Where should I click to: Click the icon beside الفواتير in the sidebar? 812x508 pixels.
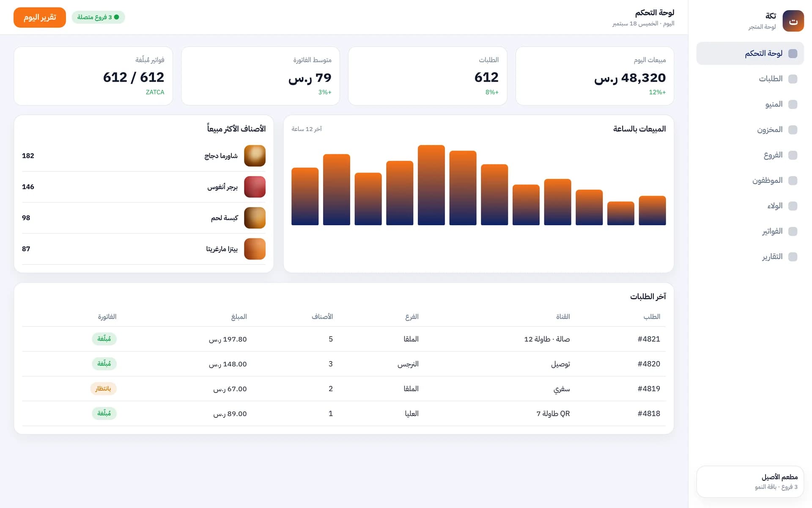793,231
